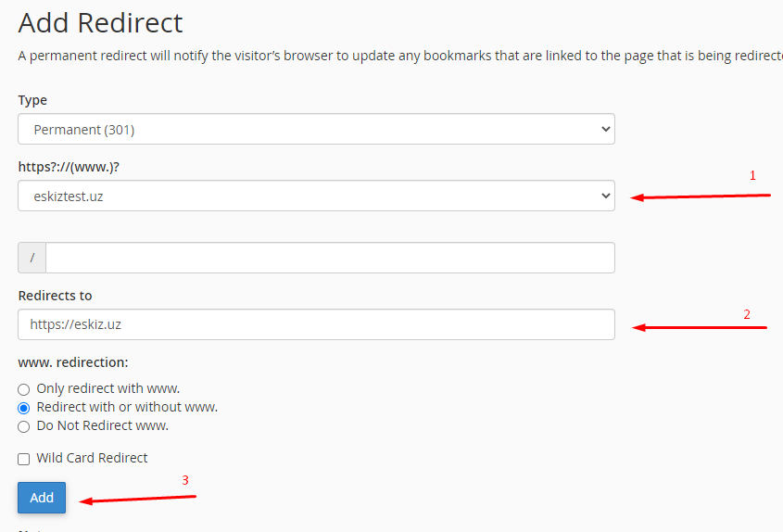This screenshot has width=783, height=532.
Task: Click the Type field label
Action: (32, 100)
